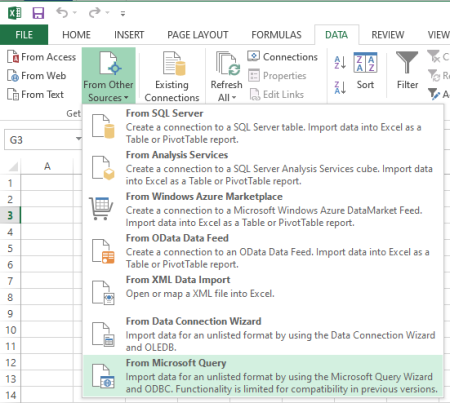Open the Name Box dropdown arrow
This screenshot has width=450, height=403.
click(x=78, y=139)
